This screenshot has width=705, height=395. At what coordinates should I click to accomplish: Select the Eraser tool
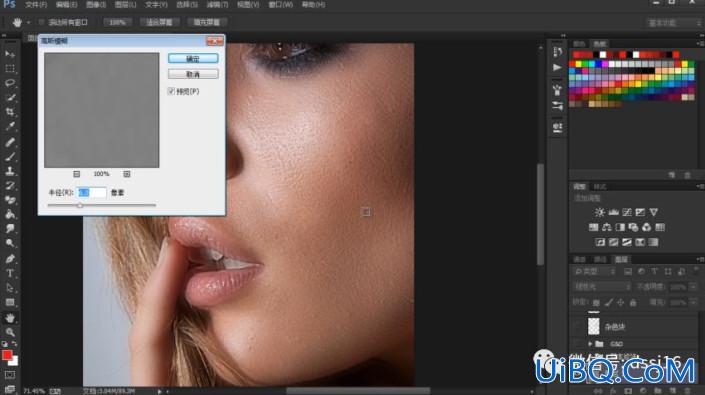(x=10, y=200)
